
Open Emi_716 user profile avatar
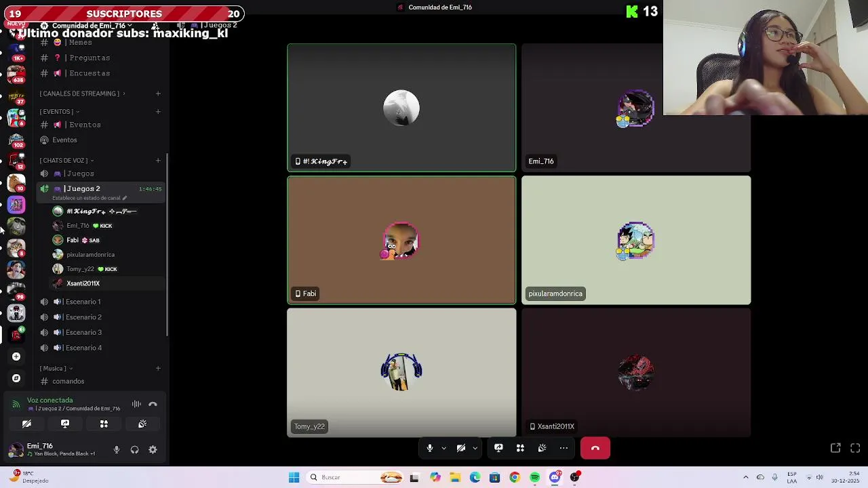click(16, 449)
